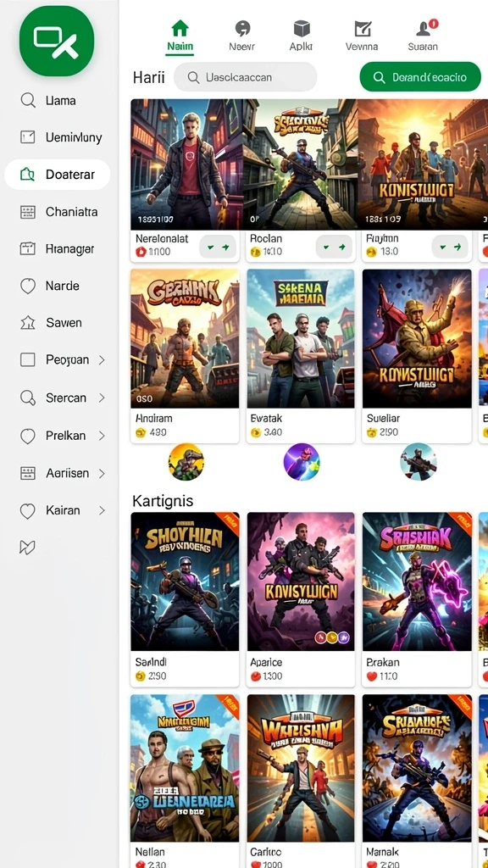Click the green Derand search button

pyautogui.click(x=420, y=77)
